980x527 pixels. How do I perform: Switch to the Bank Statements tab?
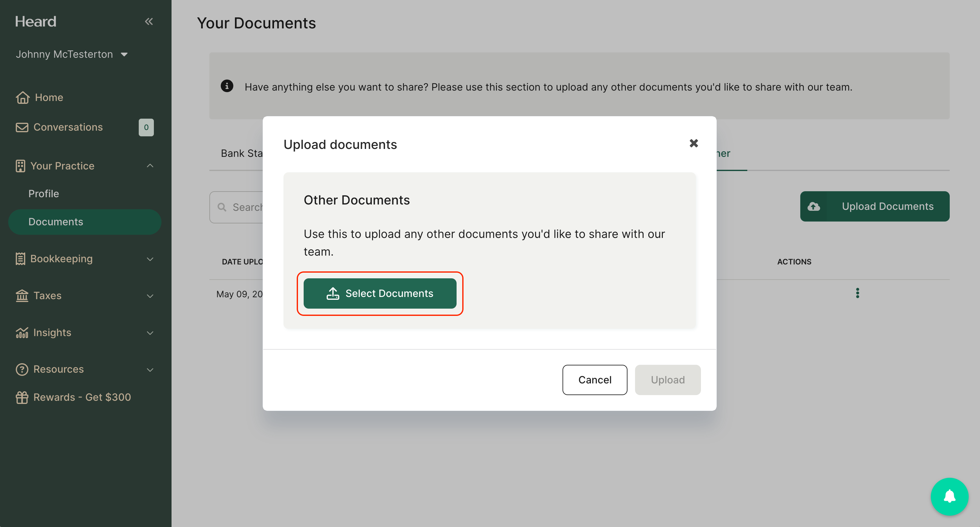[x=242, y=153]
